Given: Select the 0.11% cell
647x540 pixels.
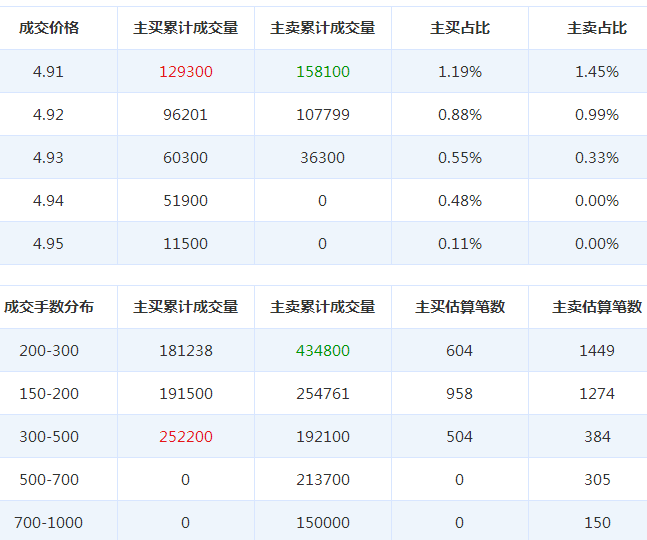Looking at the screenshot, I should click(460, 244).
